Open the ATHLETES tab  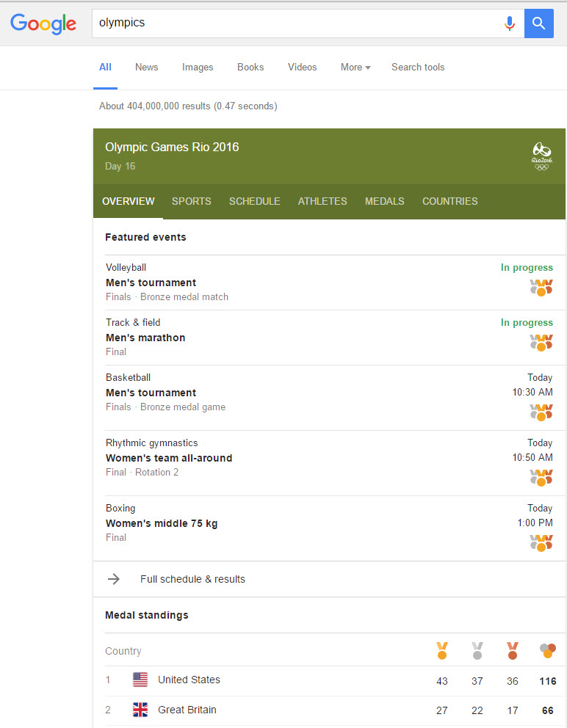click(x=322, y=201)
